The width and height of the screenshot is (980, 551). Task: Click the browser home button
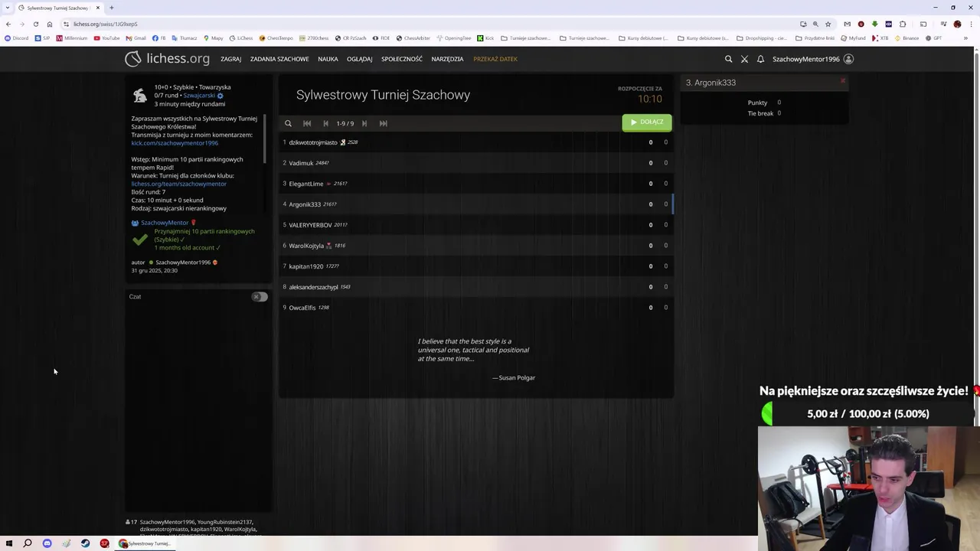click(x=50, y=24)
